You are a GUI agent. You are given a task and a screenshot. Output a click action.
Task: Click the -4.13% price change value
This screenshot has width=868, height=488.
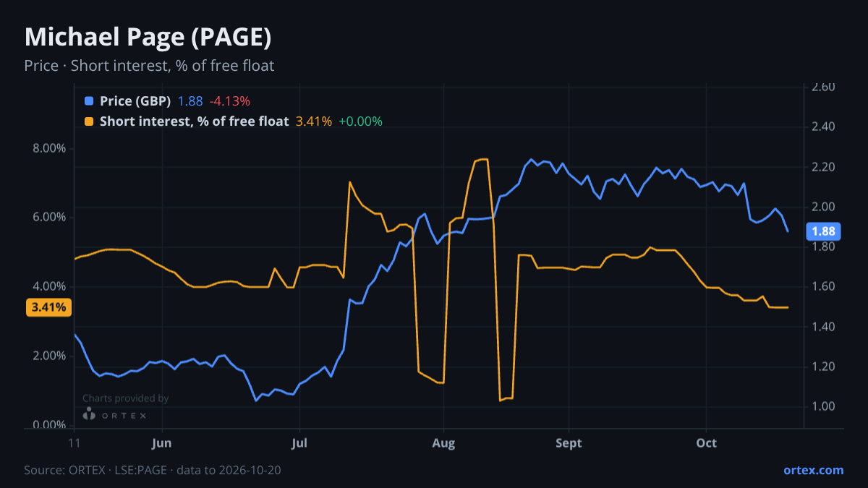click(x=229, y=101)
